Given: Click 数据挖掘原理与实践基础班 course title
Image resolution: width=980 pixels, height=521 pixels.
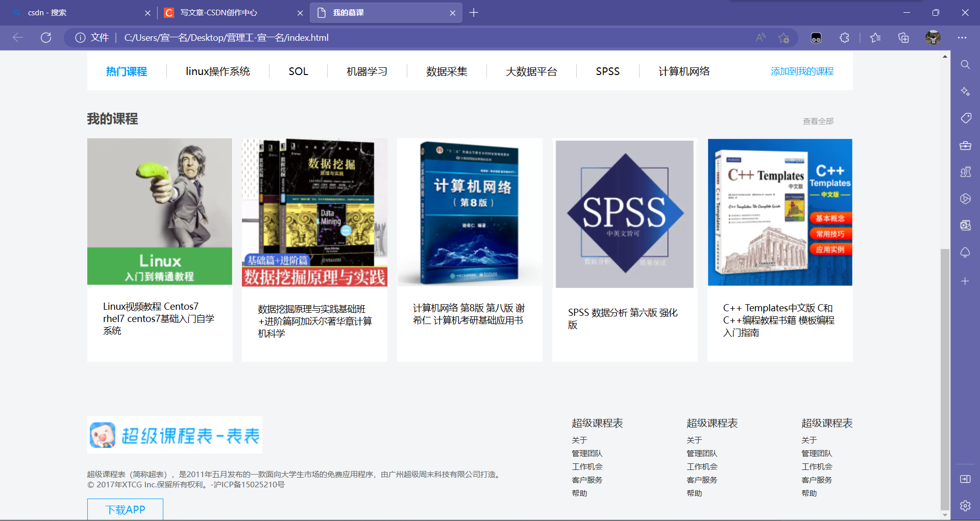Looking at the screenshot, I should 315,321.
